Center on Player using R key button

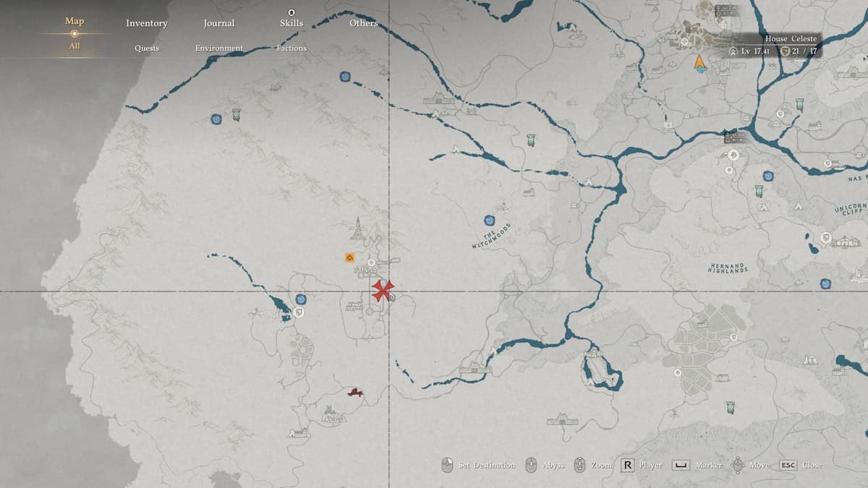(x=627, y=465)
